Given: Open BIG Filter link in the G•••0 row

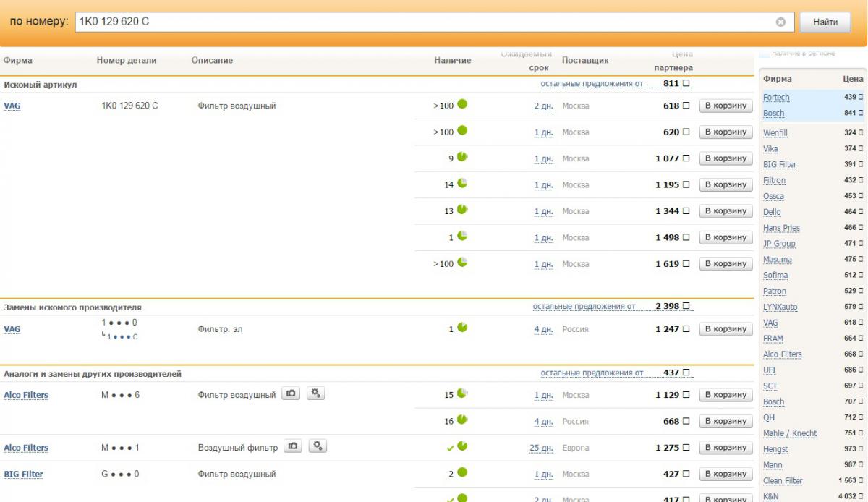Looking at the screenshot, I should point(23,474).
